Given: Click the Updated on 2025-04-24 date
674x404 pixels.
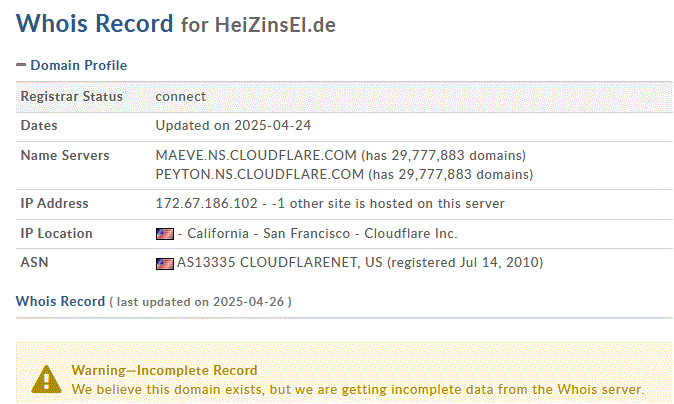Looking at the screenshot, I should click(x=233, y=125).
